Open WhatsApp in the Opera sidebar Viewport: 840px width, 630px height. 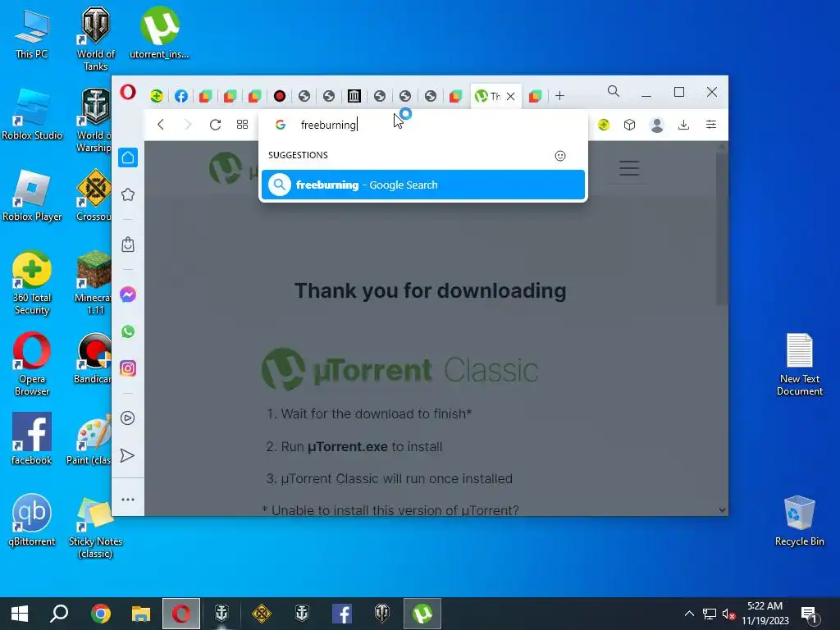pyautogui.click(x=128, y=331)
